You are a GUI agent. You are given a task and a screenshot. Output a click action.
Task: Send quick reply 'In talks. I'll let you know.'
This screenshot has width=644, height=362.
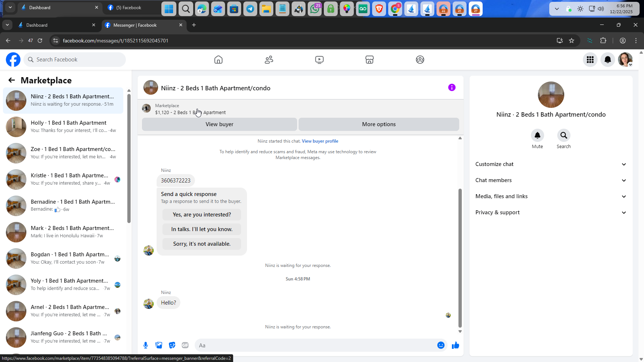tap(202, 229)
